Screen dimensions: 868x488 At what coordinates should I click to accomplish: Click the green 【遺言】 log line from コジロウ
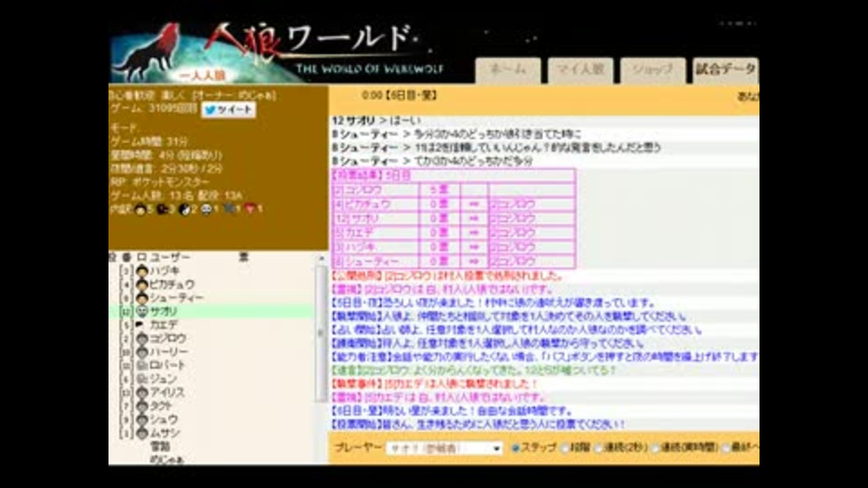[474, 371]
